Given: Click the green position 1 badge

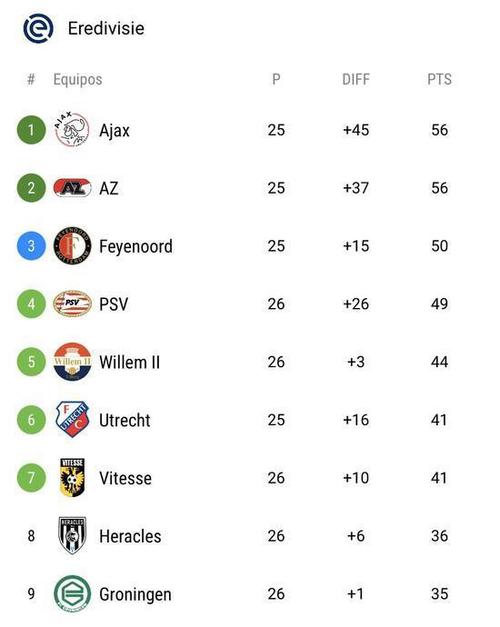Looking at the screenshot, I should point(31,130).
